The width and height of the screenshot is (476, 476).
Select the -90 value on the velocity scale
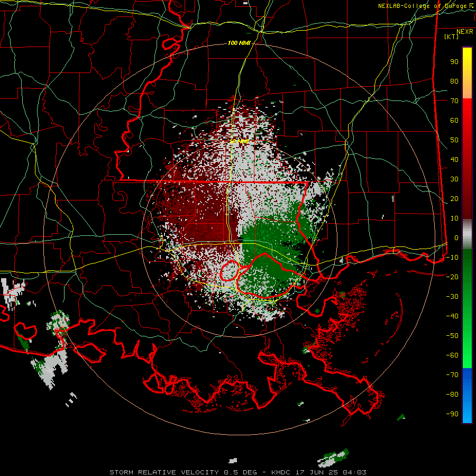(452, 414)
